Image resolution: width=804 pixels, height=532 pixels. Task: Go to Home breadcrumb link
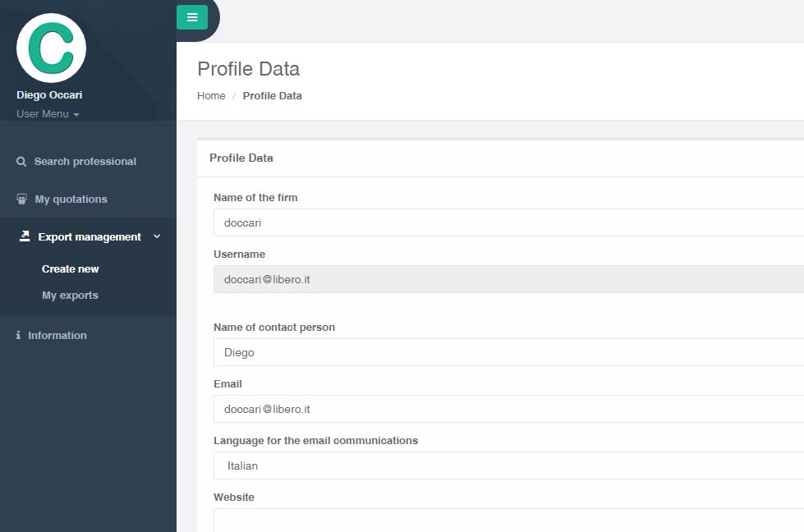pyautogui.click(x=211, y=96)
